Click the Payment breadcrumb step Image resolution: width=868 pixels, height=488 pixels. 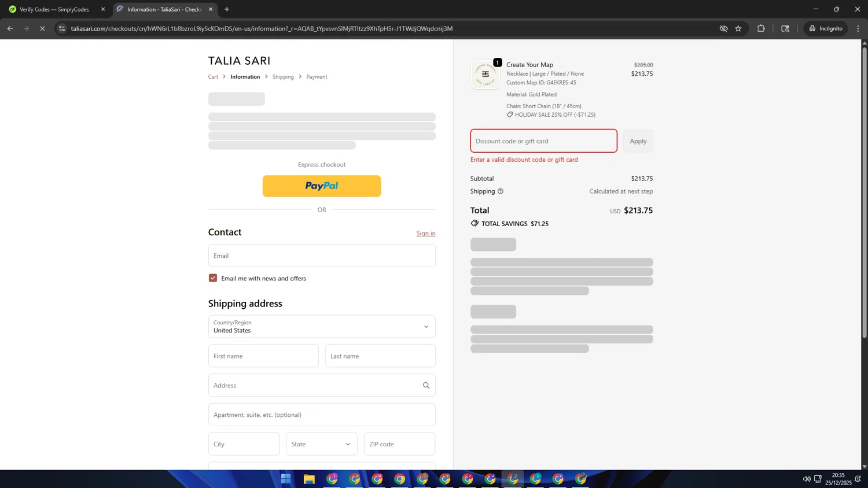coord(317,77)
